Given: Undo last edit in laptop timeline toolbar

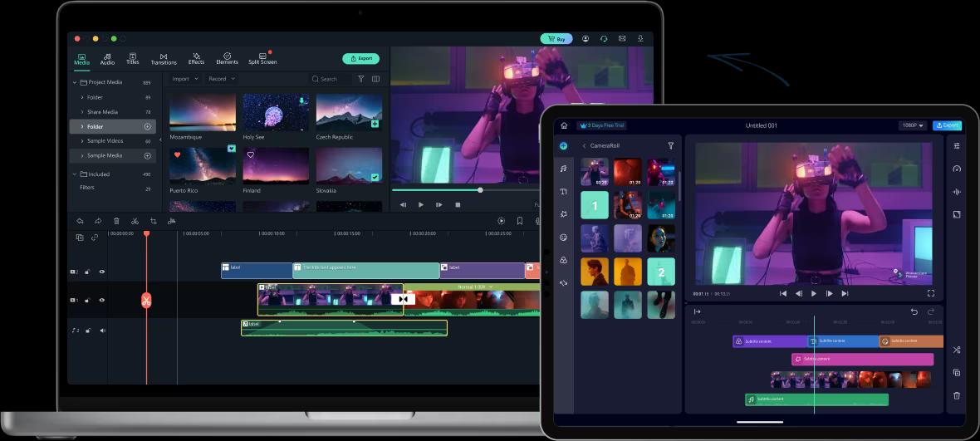Looking at the screenshot, I should [80, 221].
